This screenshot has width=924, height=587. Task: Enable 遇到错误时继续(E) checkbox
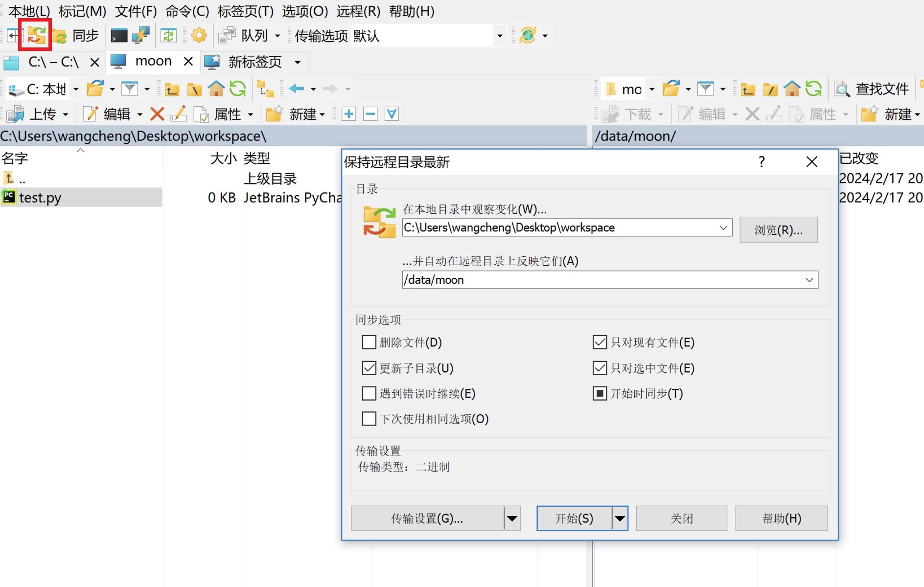(x=369, y=393)
